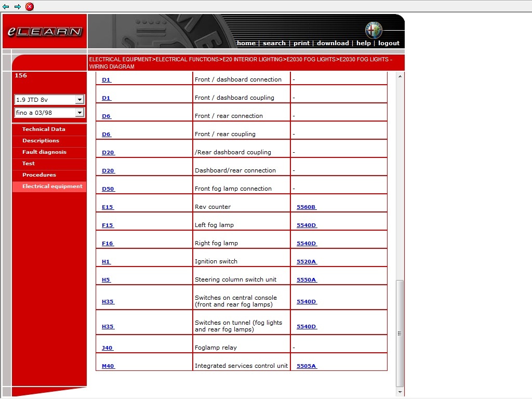This screenshot has height=399, width=532.
Task: Open 5560B reference for Rev counter
Action: pos(307,207)
